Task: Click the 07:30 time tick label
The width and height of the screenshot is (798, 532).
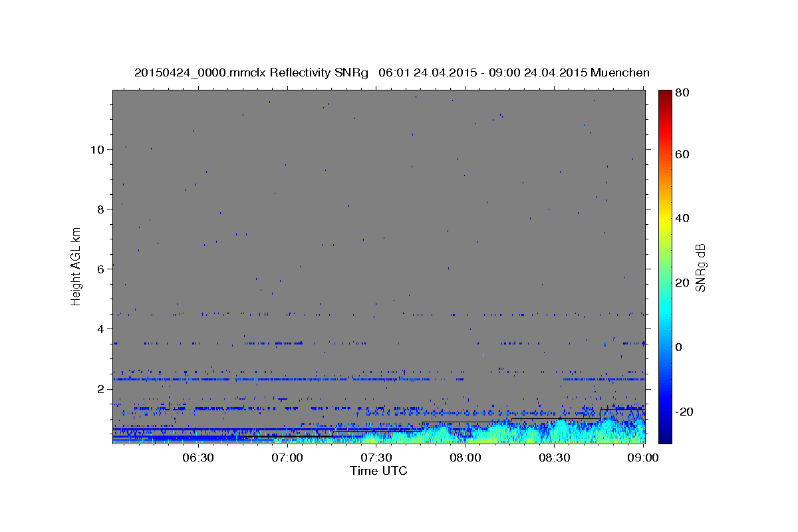Action: coord(376,458)
